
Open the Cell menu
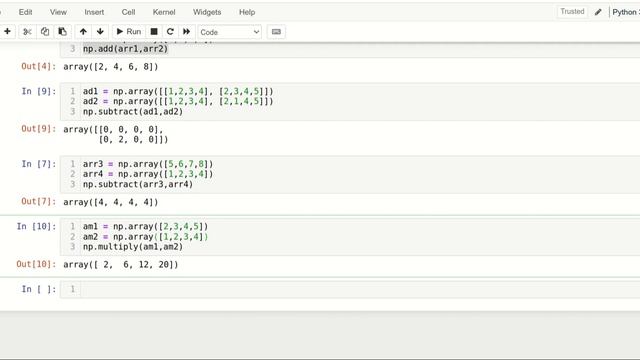tap(128, 12)
